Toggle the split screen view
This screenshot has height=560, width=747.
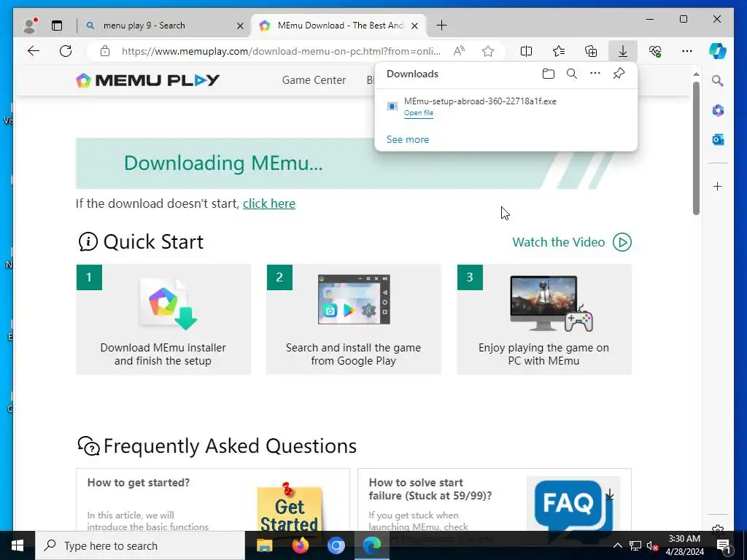(526, 52)
